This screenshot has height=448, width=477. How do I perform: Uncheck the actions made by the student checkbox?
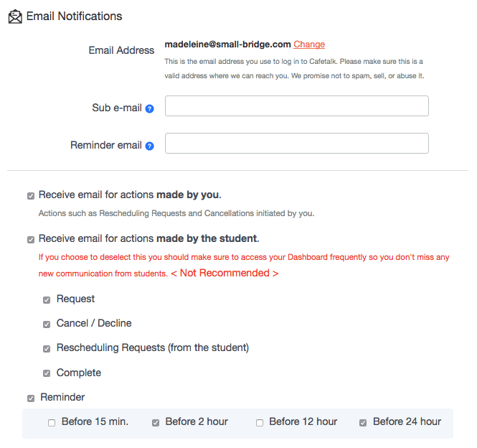[x=31, y=240]
